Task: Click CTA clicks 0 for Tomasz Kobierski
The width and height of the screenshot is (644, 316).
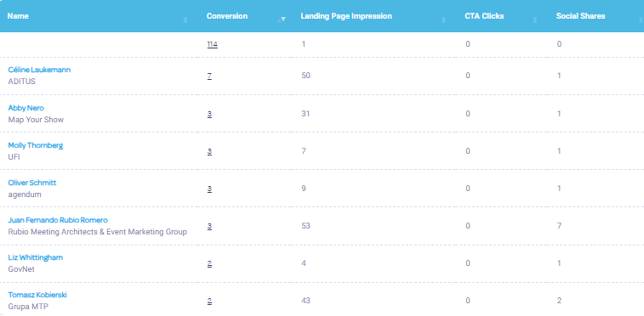Action: 468,301
